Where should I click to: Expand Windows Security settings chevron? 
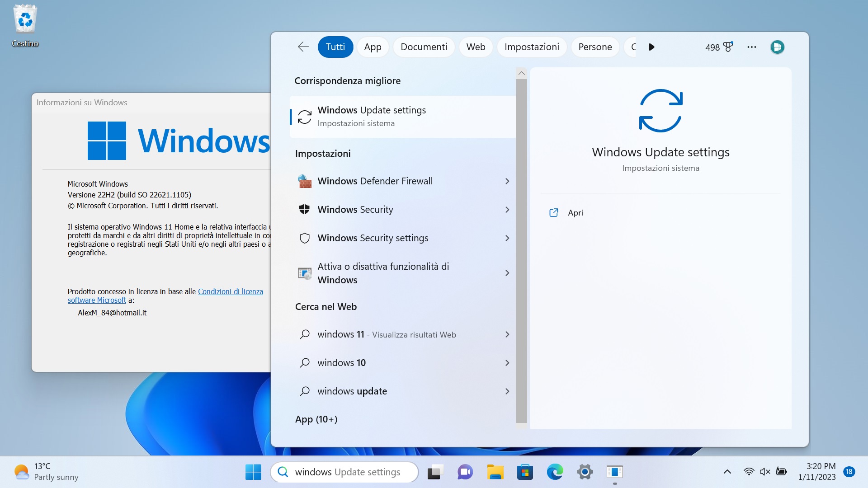507,238
